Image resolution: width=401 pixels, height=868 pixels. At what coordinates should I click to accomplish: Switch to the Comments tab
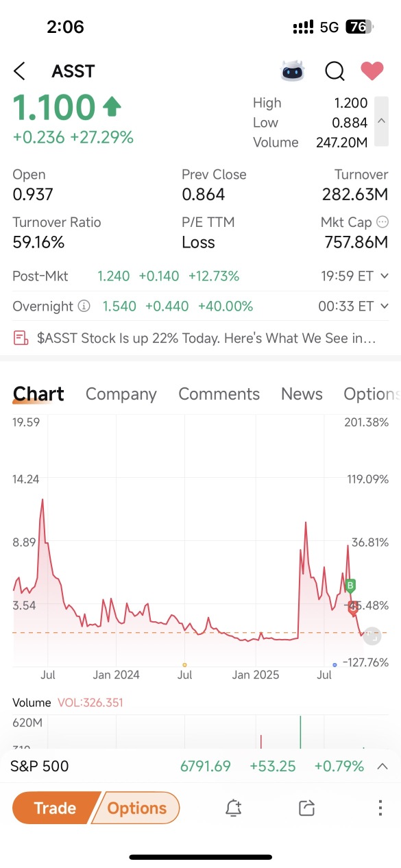219,394
